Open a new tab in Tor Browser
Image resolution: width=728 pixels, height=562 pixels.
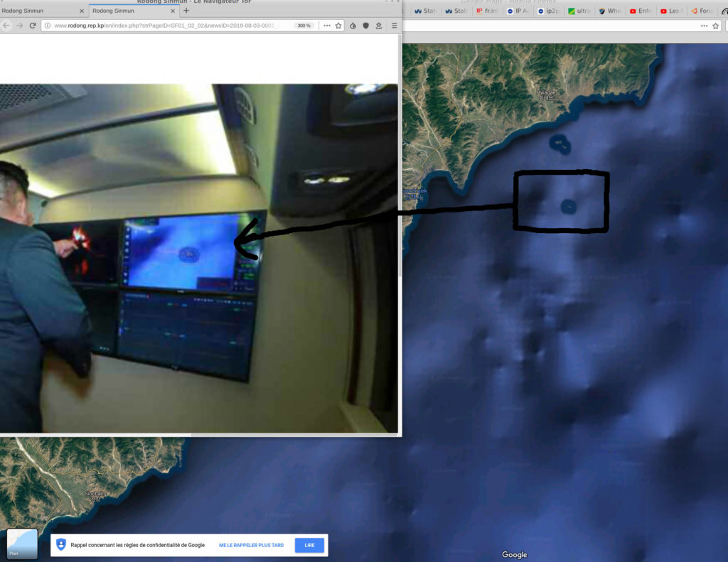186,10
